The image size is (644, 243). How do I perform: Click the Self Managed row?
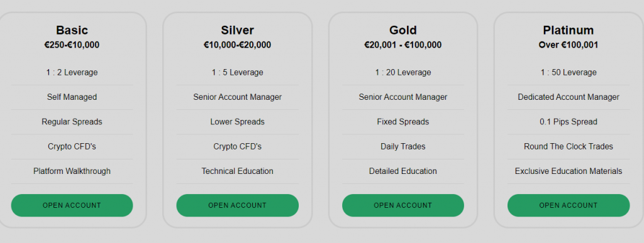coord(72,97)
